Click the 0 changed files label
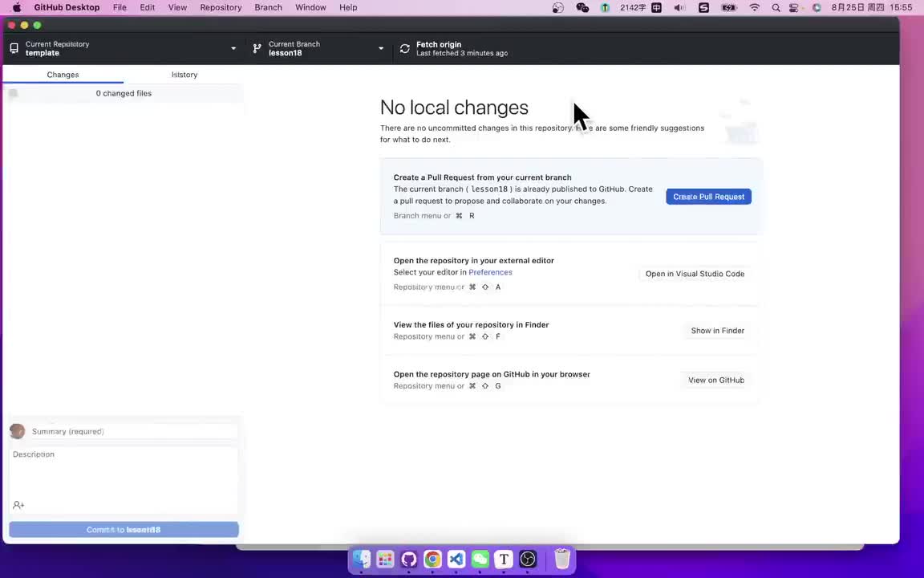Image resolution: width=924 pixels, height=578 pixels. pos(124,93)
